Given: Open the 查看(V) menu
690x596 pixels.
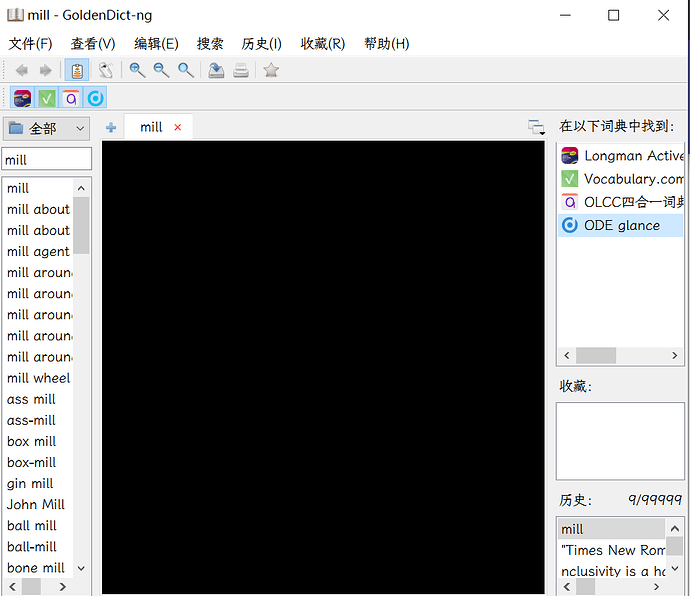Looking at the screenshot, I should 93,44.
